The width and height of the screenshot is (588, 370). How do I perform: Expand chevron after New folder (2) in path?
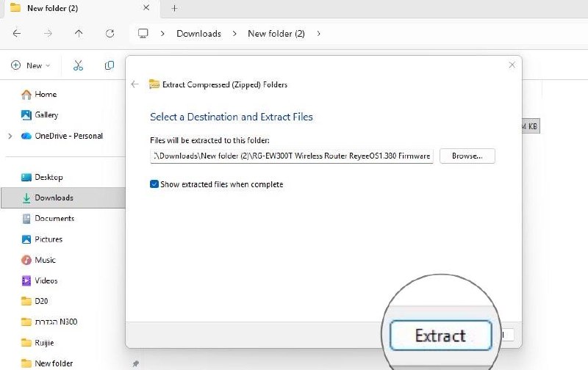(x=318, y=33)
